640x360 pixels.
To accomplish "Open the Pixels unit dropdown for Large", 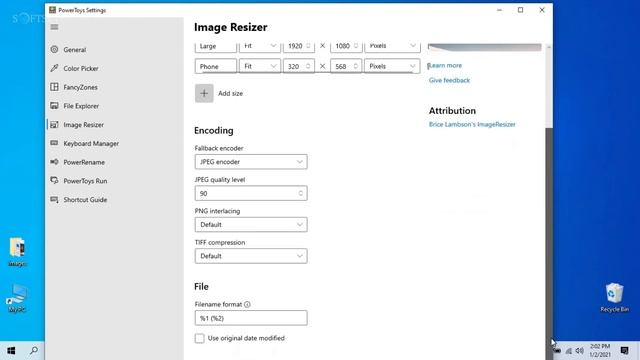I will pos(392,46).
